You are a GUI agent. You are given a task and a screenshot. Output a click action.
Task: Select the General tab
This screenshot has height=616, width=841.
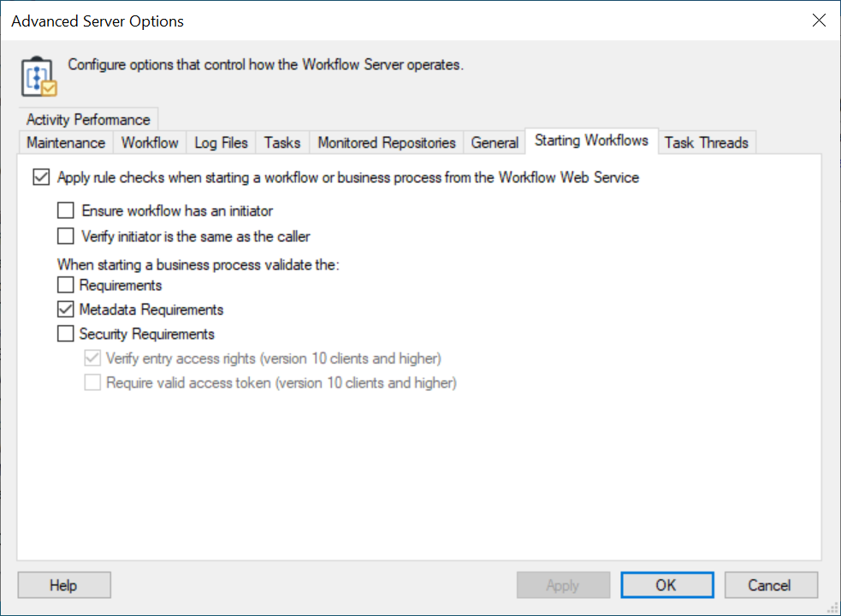[x=495, y=143]
